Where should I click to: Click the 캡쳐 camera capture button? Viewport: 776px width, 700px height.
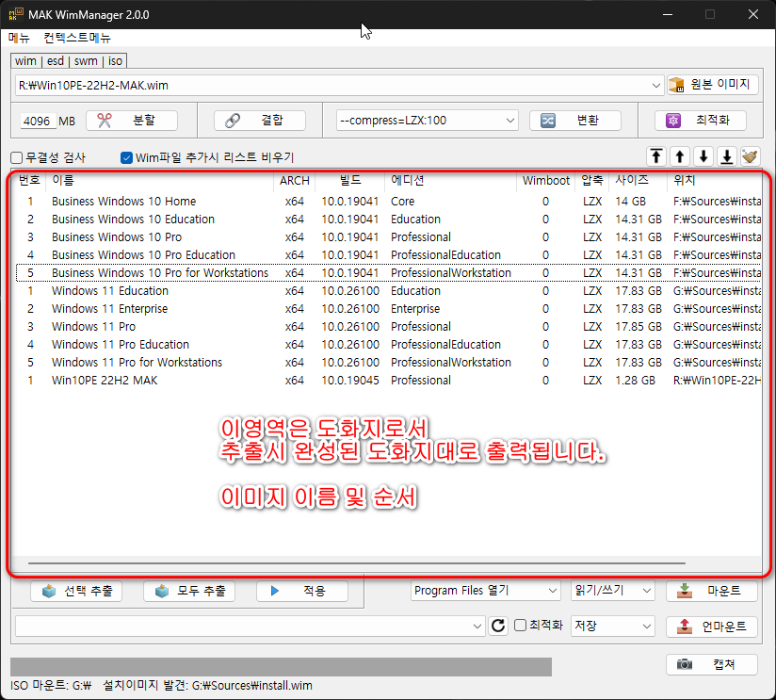[712, 664]
